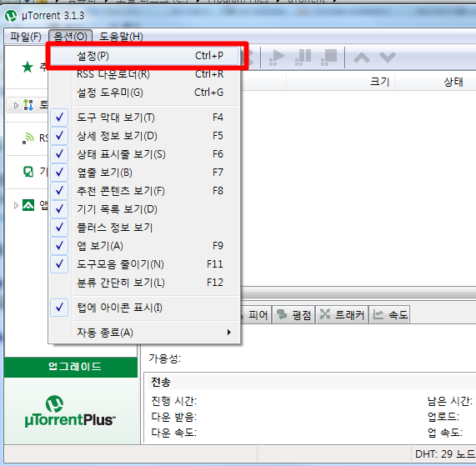
Task: Select 분류 간단히 보기(L) menu entry
Action: (144, 283)
